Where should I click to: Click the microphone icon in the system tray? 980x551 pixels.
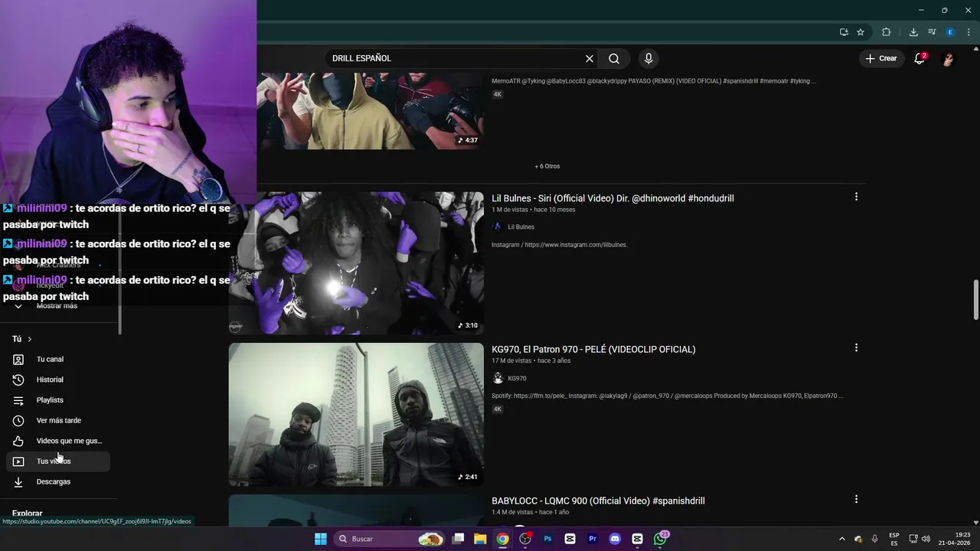(874, 539)
